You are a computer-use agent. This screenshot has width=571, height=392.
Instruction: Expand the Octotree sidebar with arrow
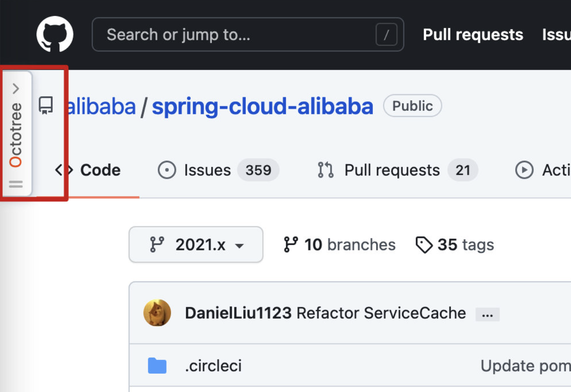(x=16, y=88)
